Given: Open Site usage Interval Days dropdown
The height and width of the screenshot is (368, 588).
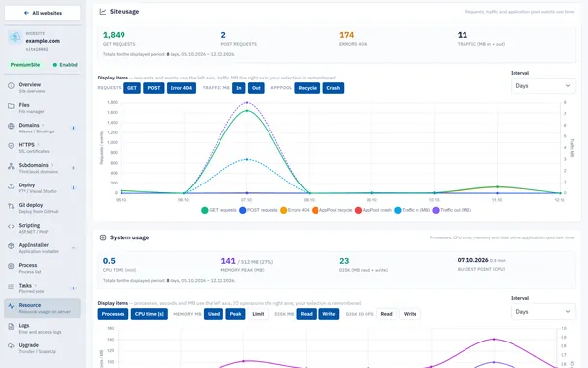Looking at the screenshot, I should pos(543,86).
